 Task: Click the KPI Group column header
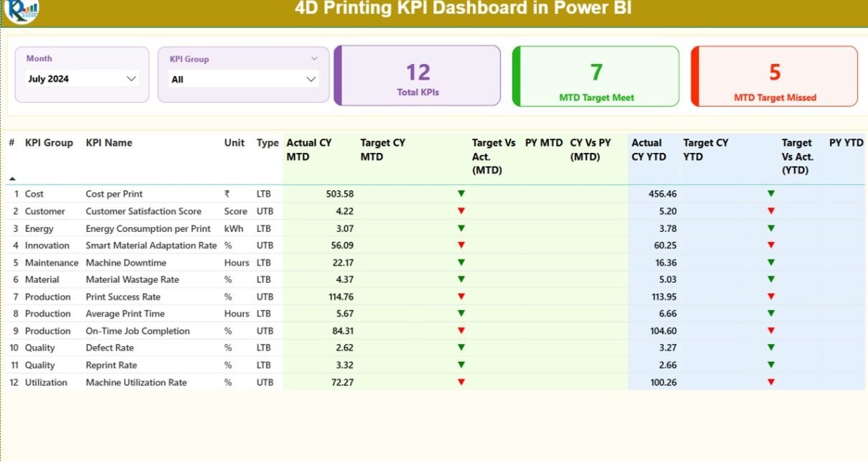click(49, 143)
